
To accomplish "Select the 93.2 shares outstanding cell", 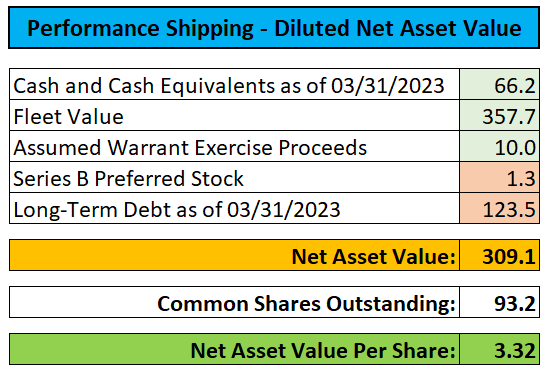I will point(499,302).
